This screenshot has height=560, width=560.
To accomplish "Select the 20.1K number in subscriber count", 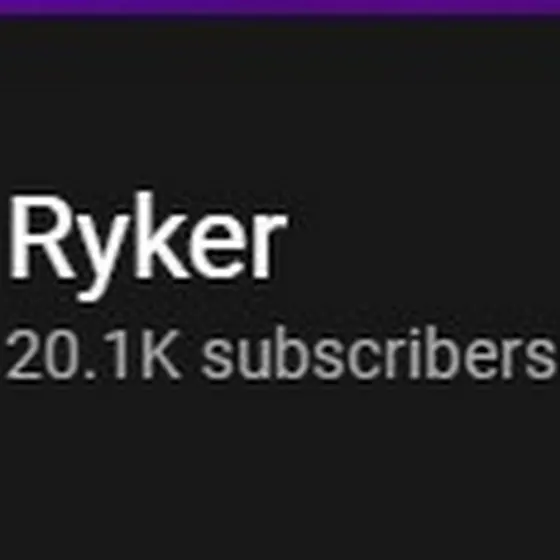I will 94,354.
